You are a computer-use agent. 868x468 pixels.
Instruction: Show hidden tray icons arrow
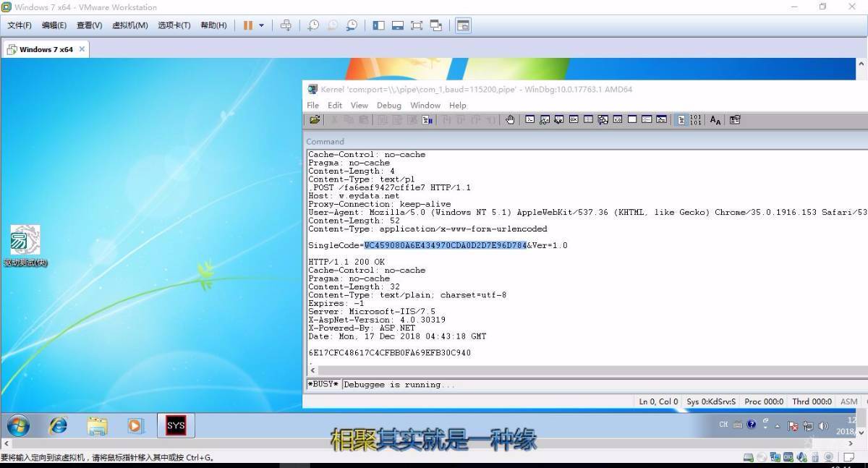[778, 425]
